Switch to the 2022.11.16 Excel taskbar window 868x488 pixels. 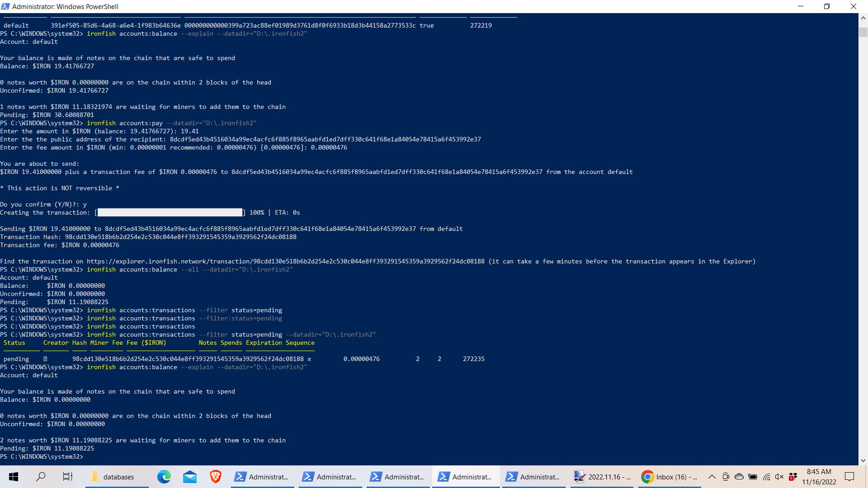pyautogui.click(x=601, y=477)
